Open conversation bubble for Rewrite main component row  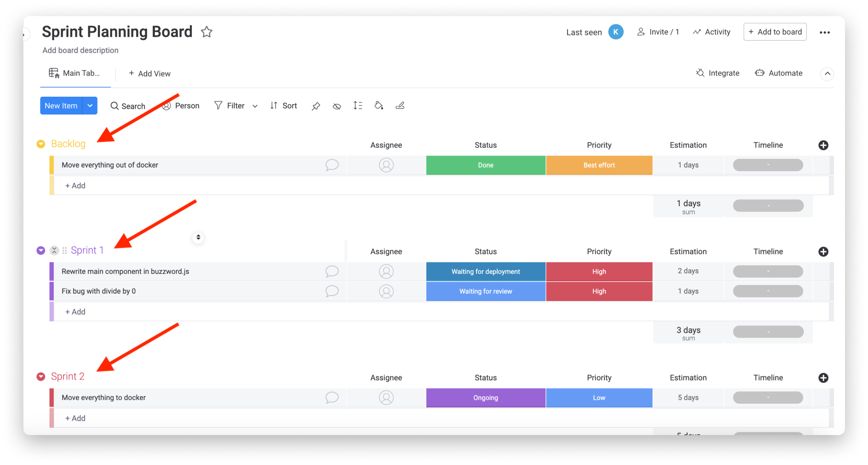tap(332, 271)
